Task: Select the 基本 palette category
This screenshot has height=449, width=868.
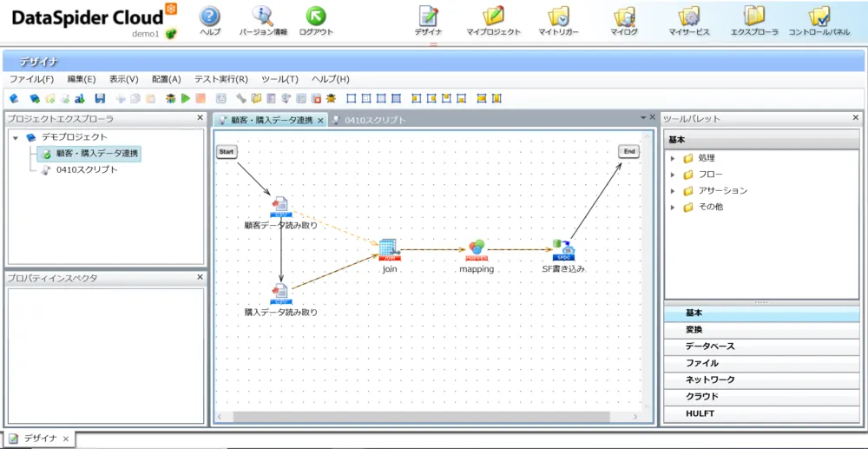Action: (x=760, y=313)
